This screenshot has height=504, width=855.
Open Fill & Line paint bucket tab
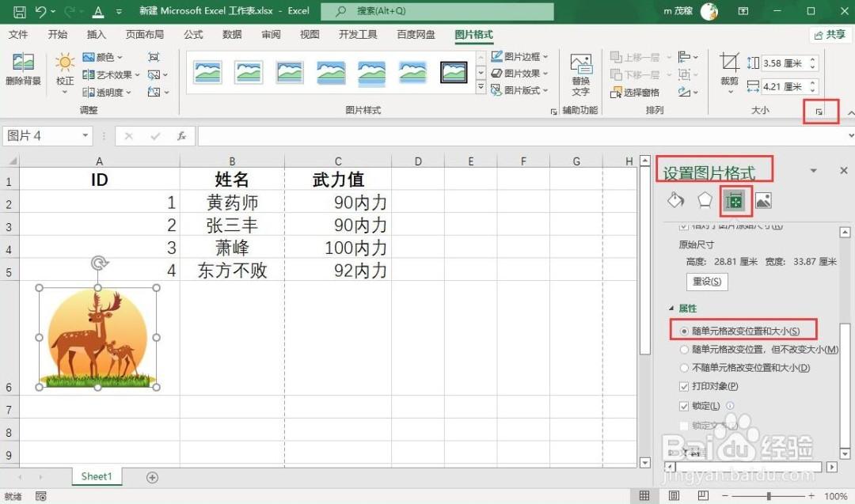pyautogui.click(x=675, y=200)
